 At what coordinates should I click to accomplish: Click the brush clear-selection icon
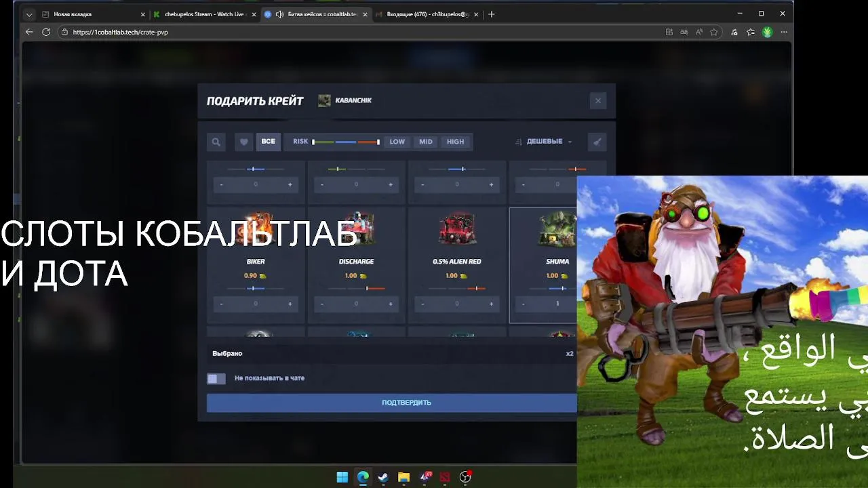pyautogui.click(x=597, y=142)
